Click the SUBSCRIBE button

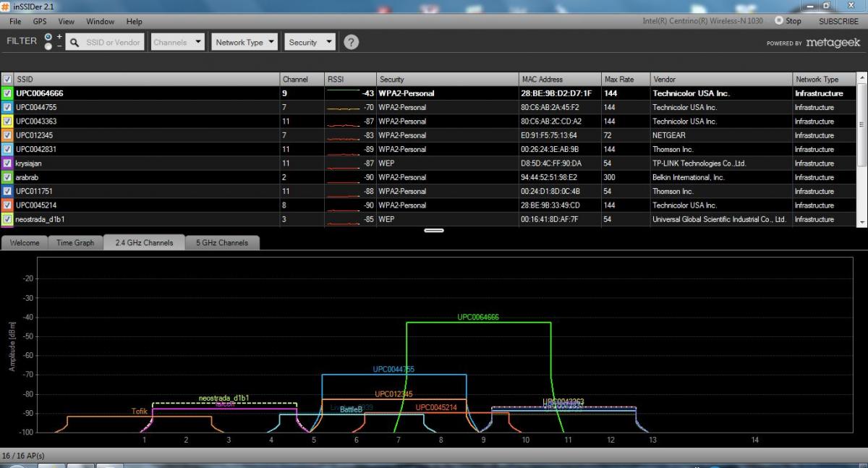(838, 21)
